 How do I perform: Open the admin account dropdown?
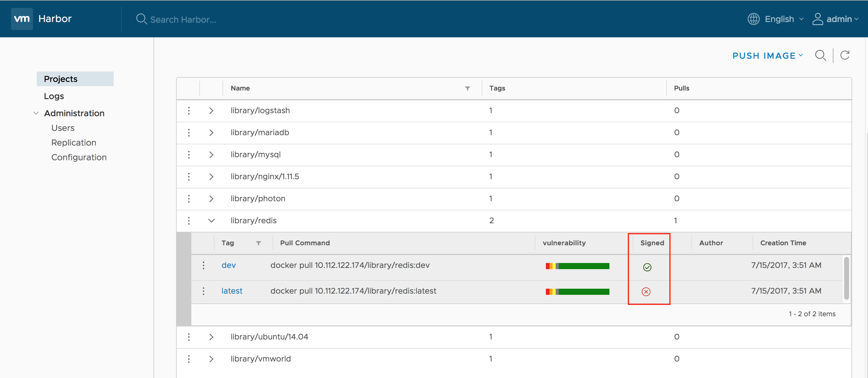pos(842,19)
